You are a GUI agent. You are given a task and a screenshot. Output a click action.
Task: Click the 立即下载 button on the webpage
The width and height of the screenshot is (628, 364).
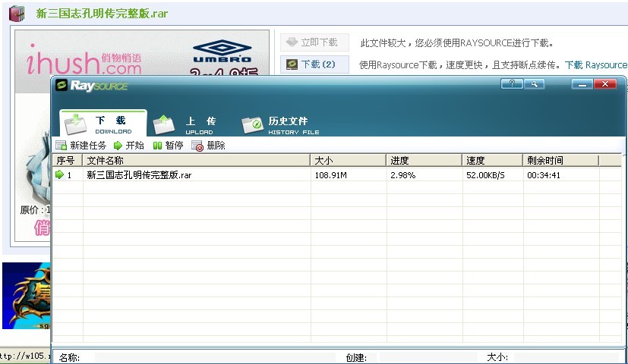pos(314,42)
